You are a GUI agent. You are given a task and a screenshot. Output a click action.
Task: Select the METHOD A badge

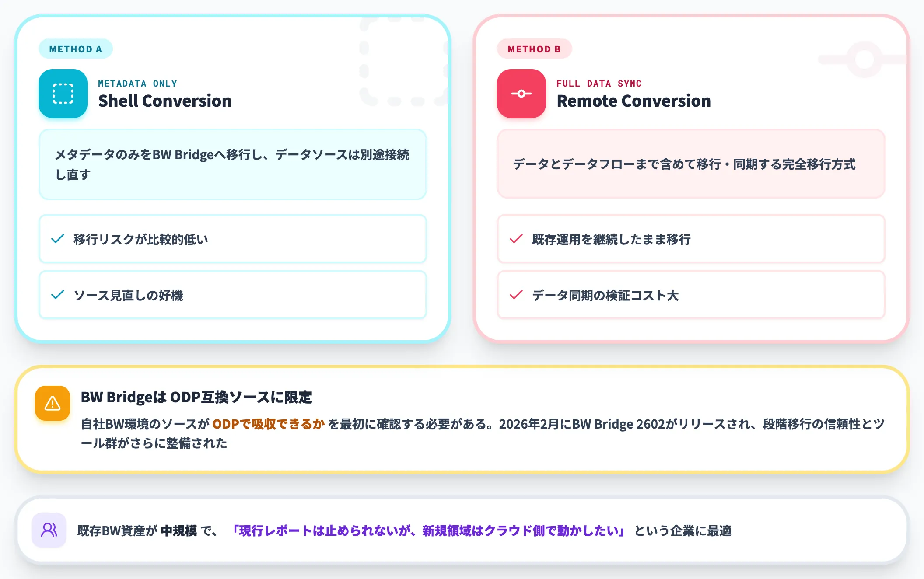tap(76, 49)
